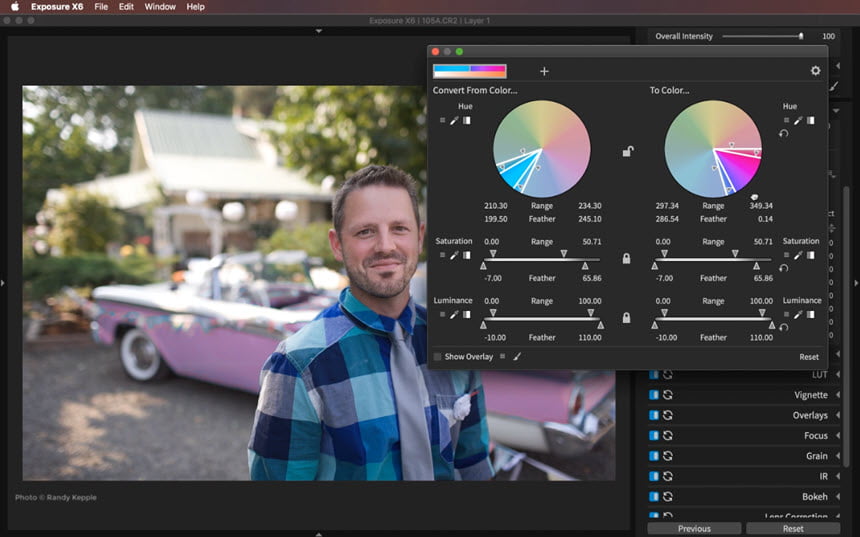The height and width of the screenshot is (537, 860).
Task: Reset the Grain panel with its refresh icon
Action: (x=667, y=456)
